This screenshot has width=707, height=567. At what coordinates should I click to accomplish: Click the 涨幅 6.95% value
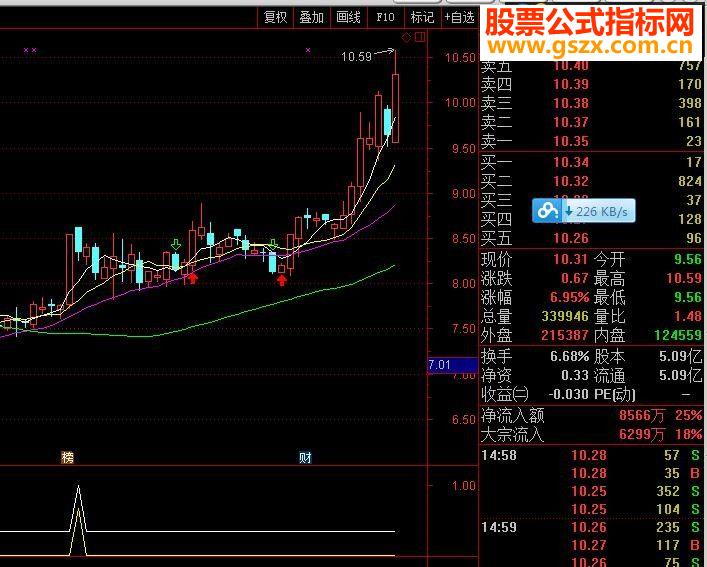point(569,297)
